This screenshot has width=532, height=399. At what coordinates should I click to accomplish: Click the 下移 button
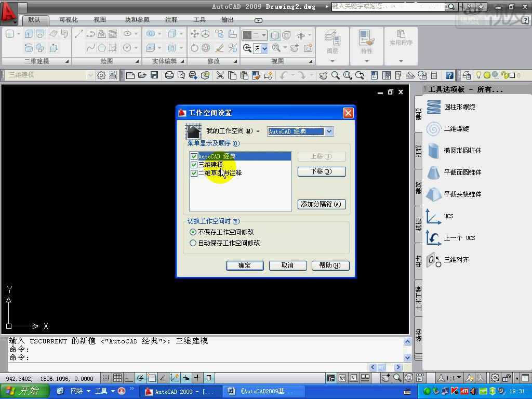click(322, 171)
